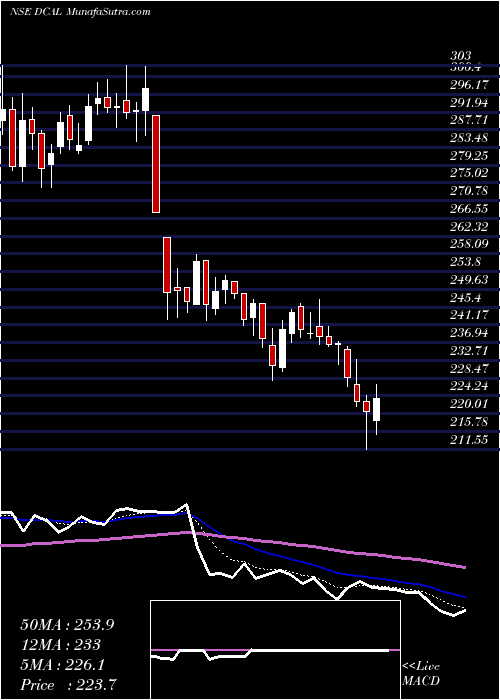
Task: Click the 262.32 price axis label
Action: click(469, 227)
